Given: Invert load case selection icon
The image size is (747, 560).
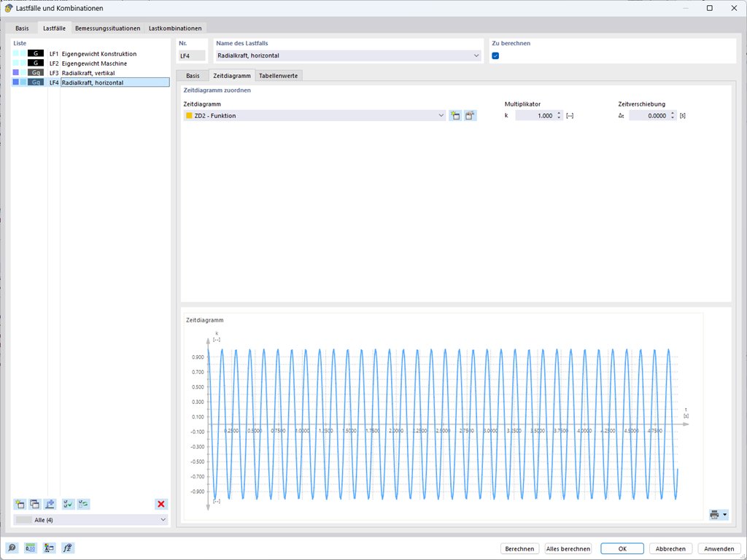Looking at the screenshot, I should pyautogui.click(x=83, y=504).
